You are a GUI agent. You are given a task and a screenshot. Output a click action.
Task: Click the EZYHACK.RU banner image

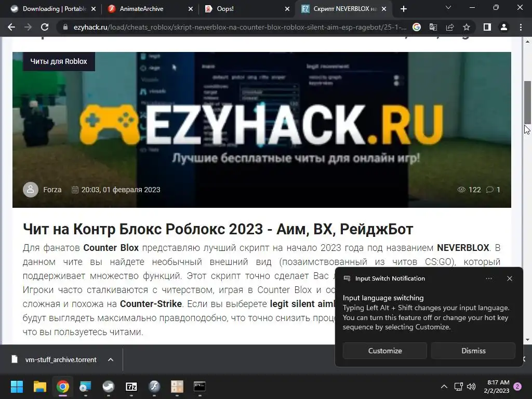(x=262, y=129)
